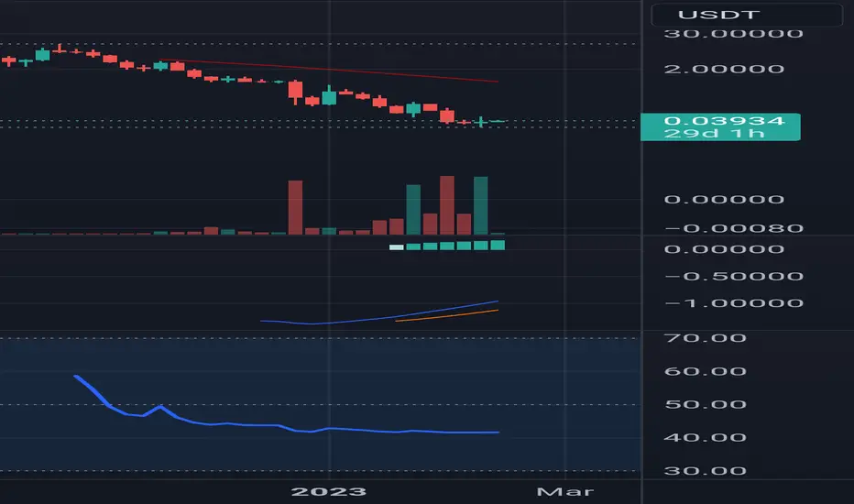The width and height of the screenshot is (854, 504).
Task: Click the large red candle before 2023
Action: [x=295, y=91]
